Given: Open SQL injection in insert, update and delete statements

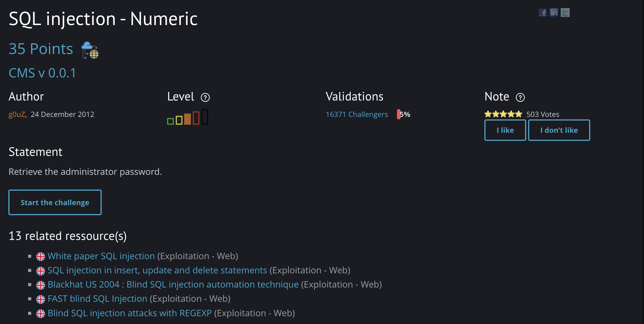Looking at the screenshot, I should 157,270.
